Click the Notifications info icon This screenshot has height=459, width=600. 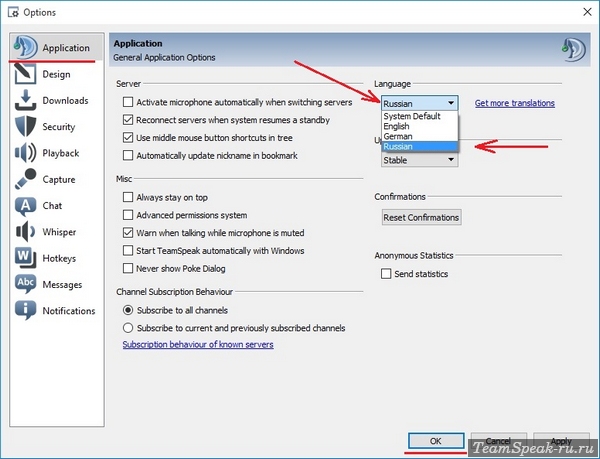click(25, 310)
